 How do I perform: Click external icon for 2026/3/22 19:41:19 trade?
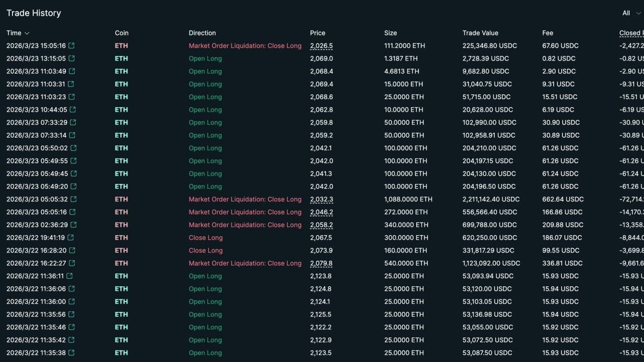70,238
